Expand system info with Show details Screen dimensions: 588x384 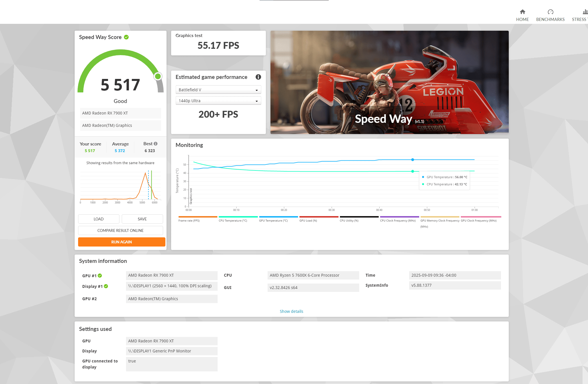[291, 311]
